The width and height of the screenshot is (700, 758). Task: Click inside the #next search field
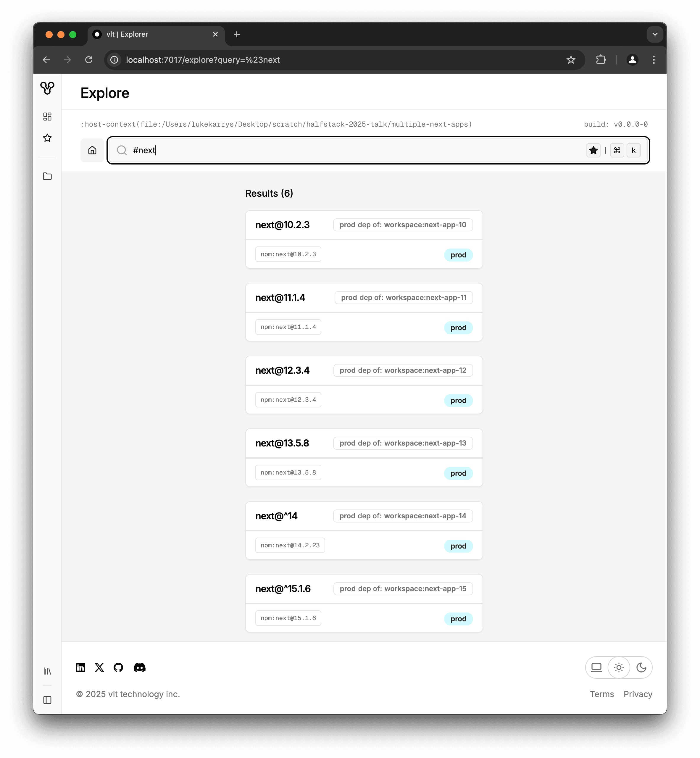tap(265, 150)
